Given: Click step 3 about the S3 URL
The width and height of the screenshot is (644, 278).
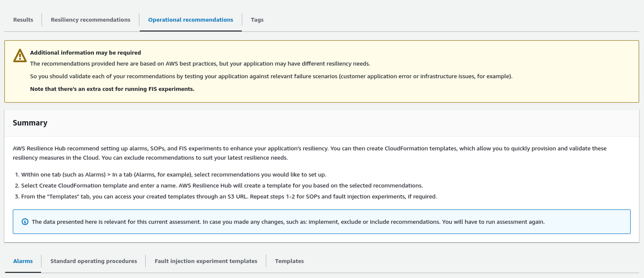Looking at the screenshot, I should (x=229, y=197).
